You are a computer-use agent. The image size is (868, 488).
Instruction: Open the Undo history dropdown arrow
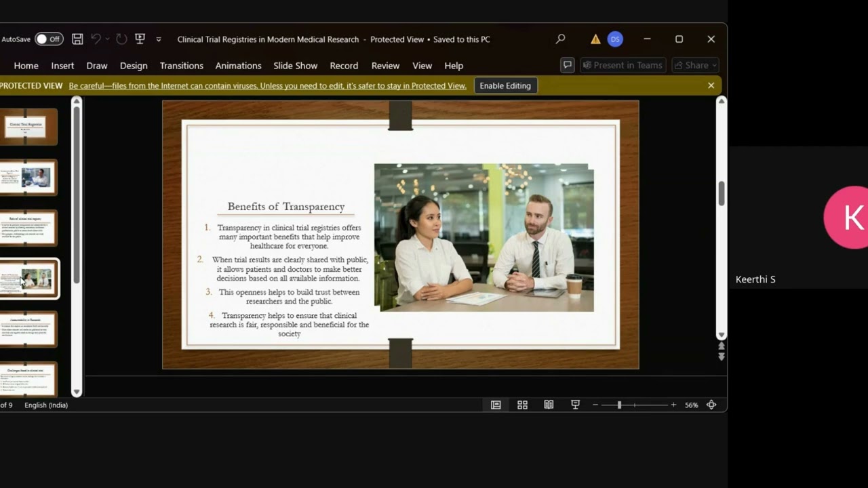(107, 39)
